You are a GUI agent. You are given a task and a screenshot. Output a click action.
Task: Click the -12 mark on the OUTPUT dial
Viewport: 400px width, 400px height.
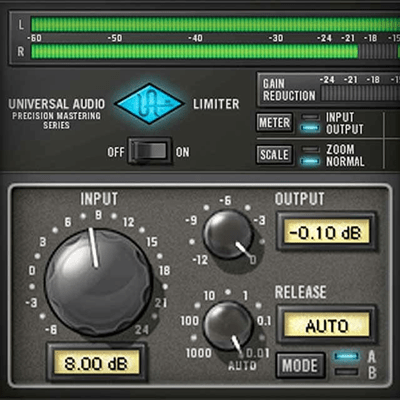(x=200, y=260)
